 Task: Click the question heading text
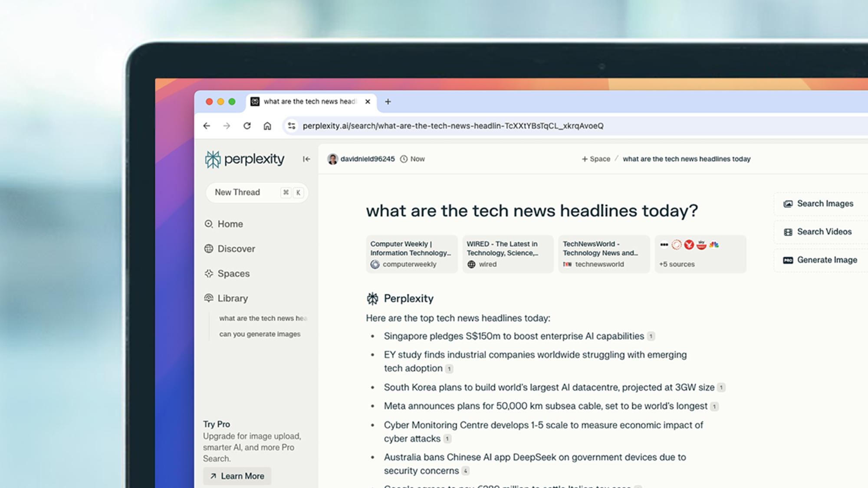[532, 211]
